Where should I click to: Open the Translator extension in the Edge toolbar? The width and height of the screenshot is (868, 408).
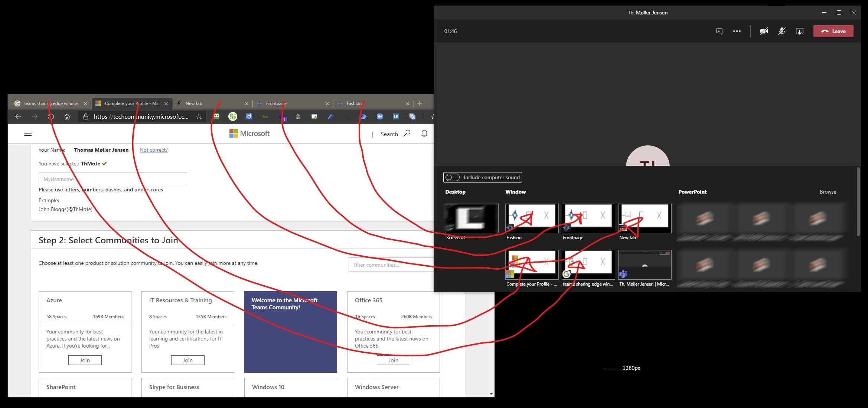pos(412,116)
